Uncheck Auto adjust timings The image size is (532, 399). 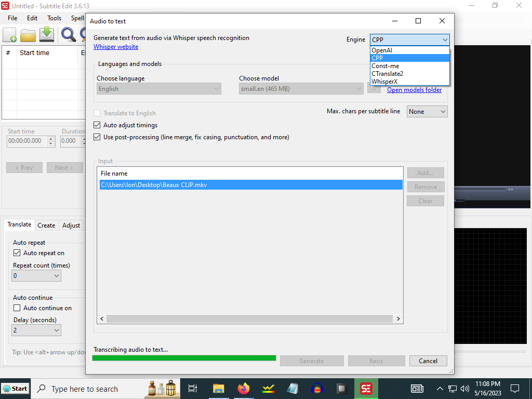click(x=97, y=125)
